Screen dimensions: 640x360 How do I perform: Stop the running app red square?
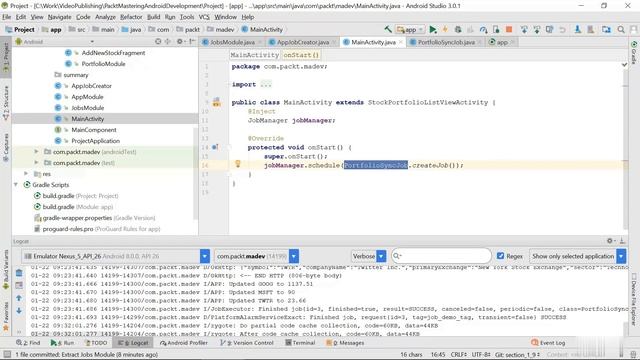coord(509,29)
